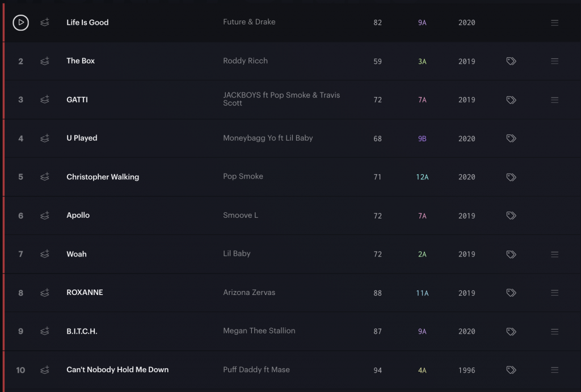Viewport: 581px width, 392px height.
Task: Add Can't Nobody Hold Me Down to playlist
Action: coord(45,370)
